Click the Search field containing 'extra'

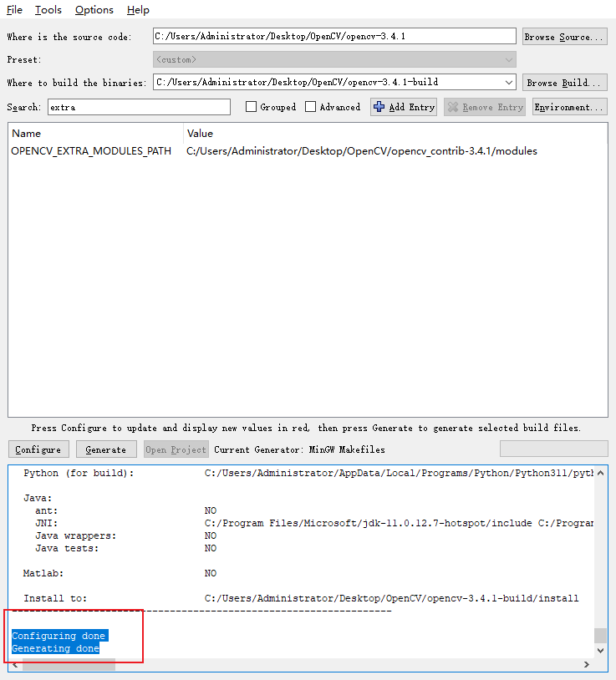click(x=139, y=107)
